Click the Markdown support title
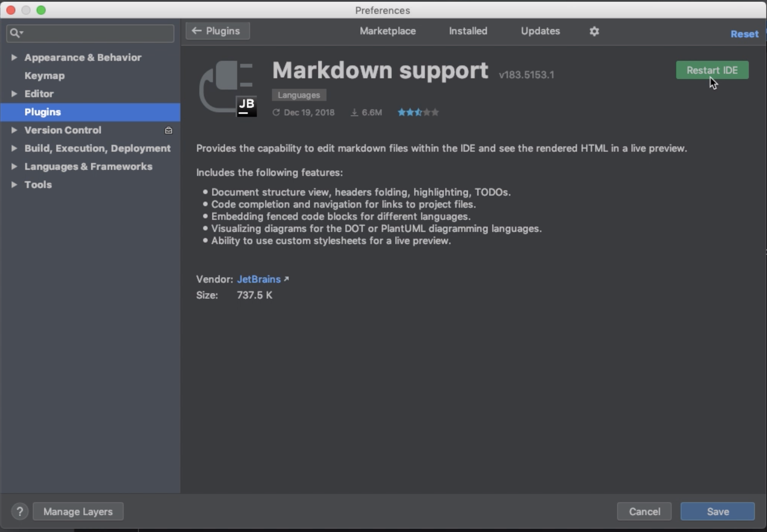767x532 pixels. pyautogui.click(x=380, y=71)
